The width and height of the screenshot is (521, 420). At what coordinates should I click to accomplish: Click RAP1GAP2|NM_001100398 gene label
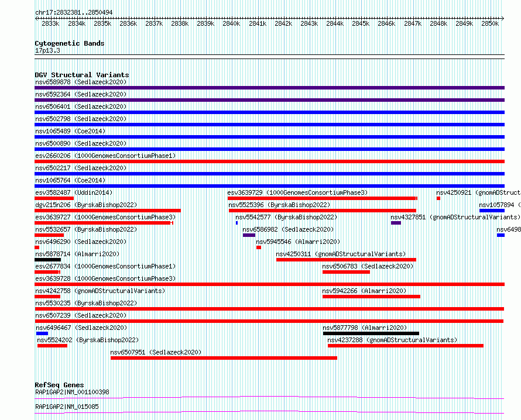coord(72,392)
